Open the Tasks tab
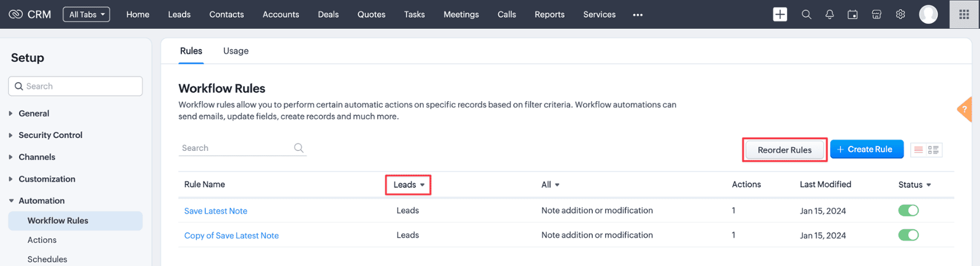 click(x=415, y=14)
